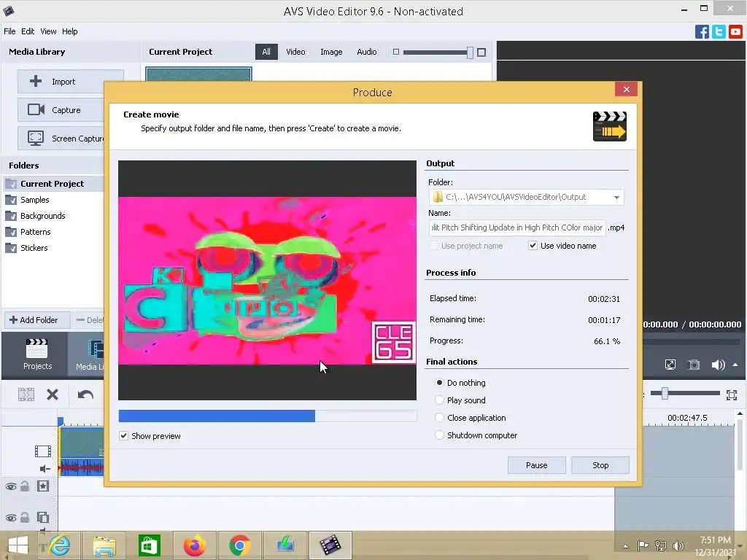Open the Twitter share icon
The image size is (747, 560).
(719, 31)
